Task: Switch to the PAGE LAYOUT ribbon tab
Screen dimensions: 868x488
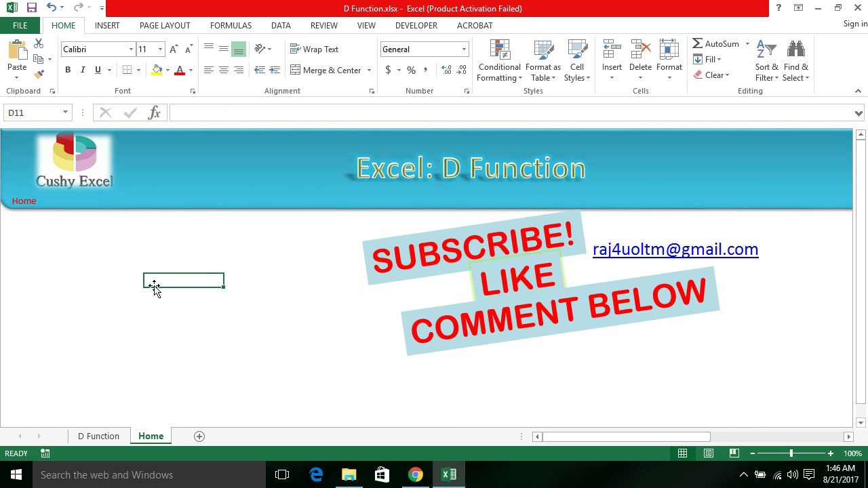Action: coord(165,25)
